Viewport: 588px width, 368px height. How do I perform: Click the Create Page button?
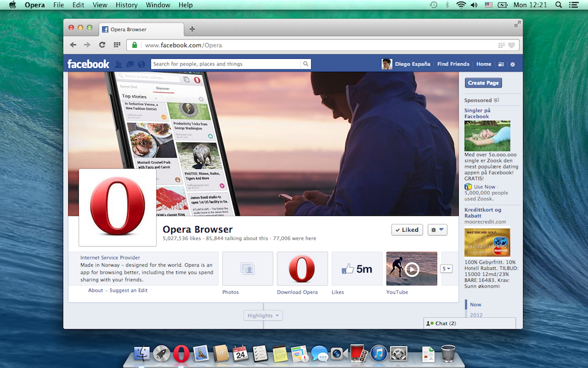483,83
